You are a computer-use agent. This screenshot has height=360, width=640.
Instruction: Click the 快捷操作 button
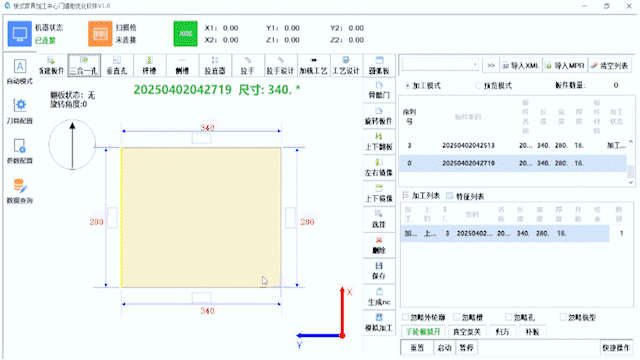pyautogui.click(x=616, y=348)
